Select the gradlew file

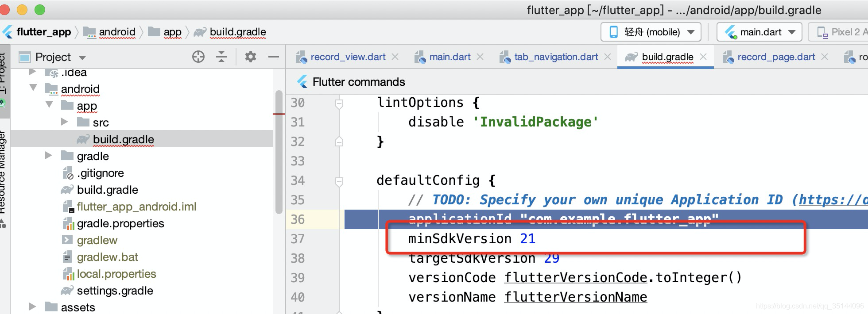[97, 240]
